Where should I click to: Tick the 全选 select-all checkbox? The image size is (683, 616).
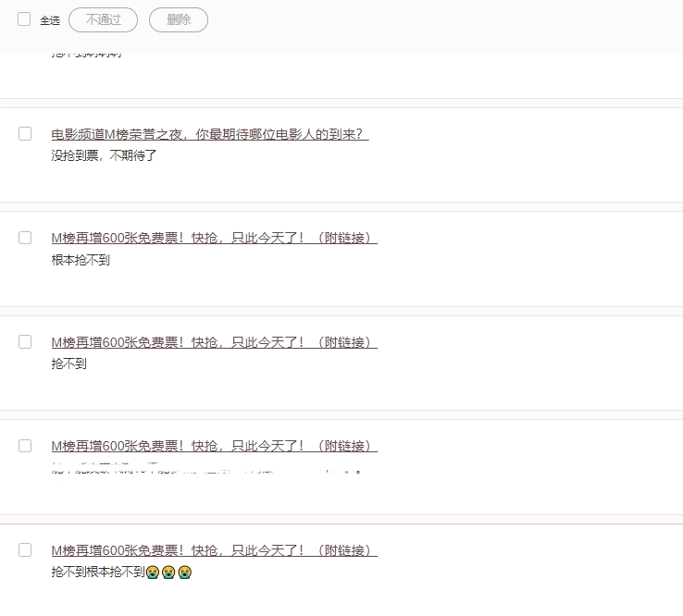tap(24, 18)
